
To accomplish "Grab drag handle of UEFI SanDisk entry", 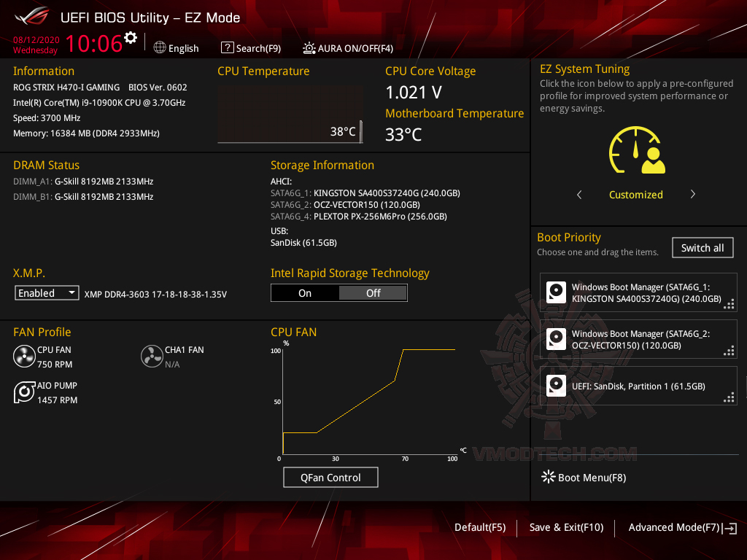I will click(x=729, y=397).
